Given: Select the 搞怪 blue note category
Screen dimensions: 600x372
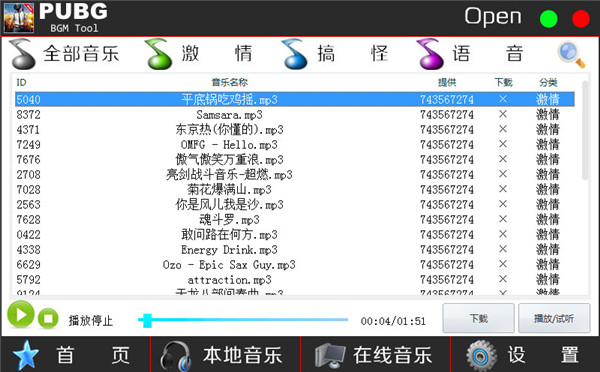Looking at the screenshot, I should point(335,54).
